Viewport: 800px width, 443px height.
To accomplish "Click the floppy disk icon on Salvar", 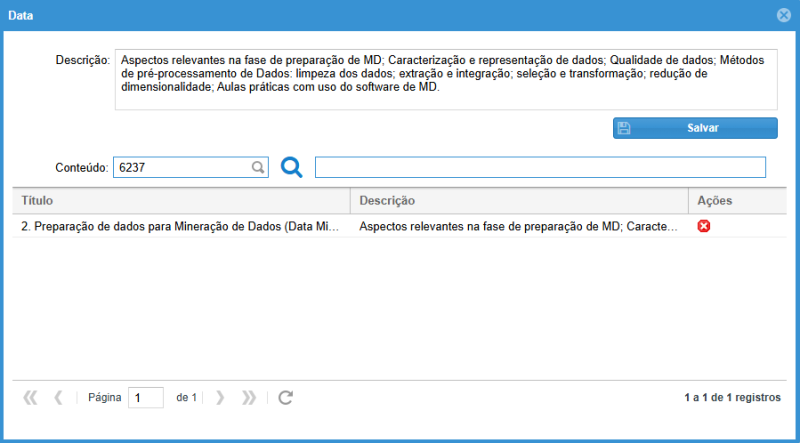I will coord(624,128).
